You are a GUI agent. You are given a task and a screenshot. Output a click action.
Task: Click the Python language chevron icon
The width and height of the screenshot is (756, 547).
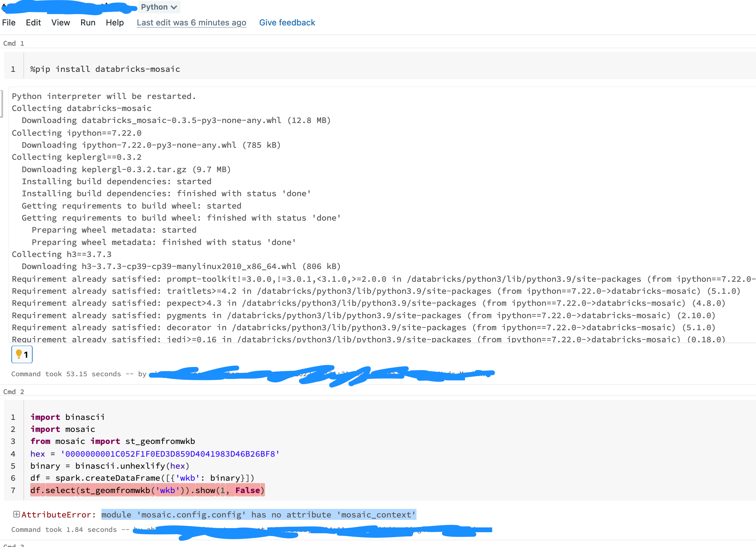click(173, 7)
